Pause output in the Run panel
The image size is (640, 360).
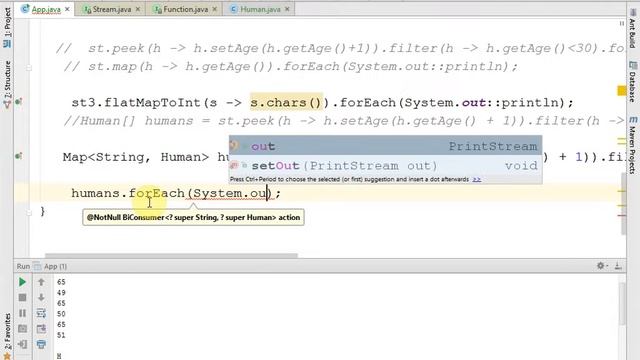[x=22, y=313]
